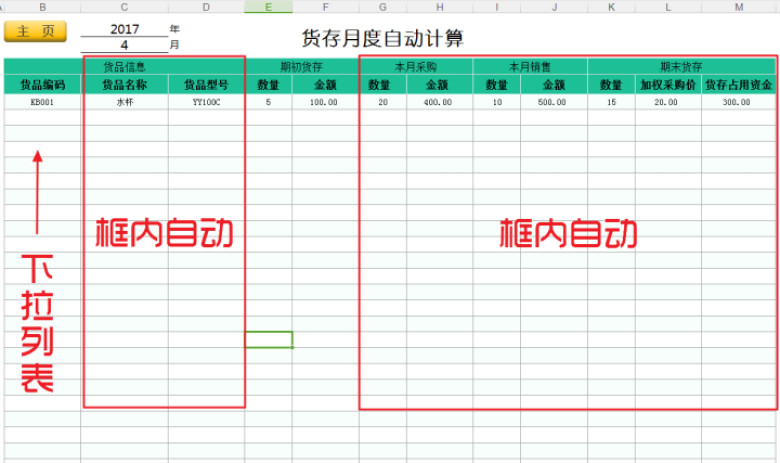This screenshot has width=780, height=463.
Task: Click 数量 header under 期末货存
Action: point(611,85)
